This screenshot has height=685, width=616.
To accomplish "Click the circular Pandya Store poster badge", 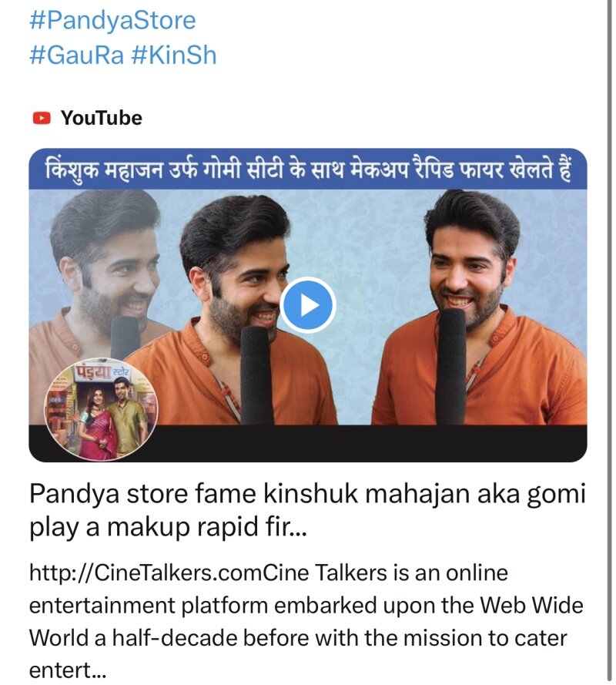I will tap(101, 409).
